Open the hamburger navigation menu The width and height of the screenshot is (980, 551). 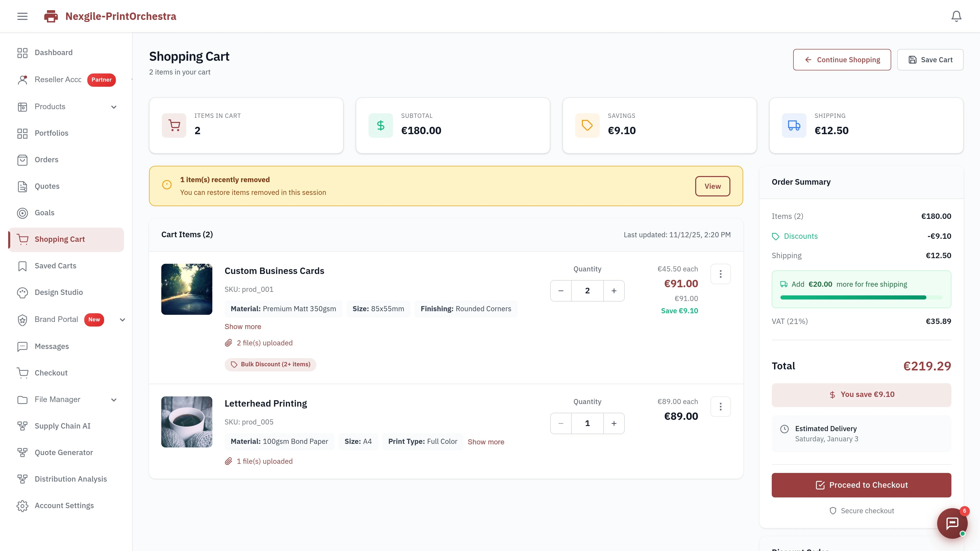(x=22, y=16)
